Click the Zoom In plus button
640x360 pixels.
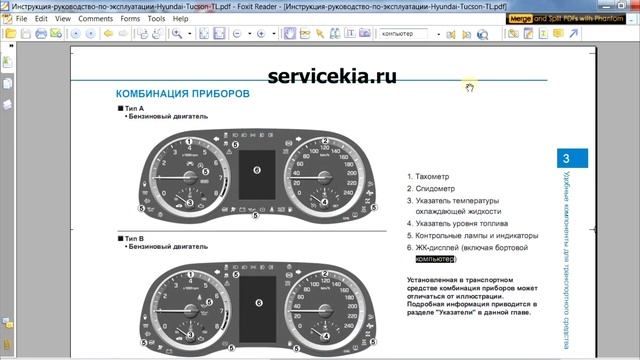tap(261, 34)
